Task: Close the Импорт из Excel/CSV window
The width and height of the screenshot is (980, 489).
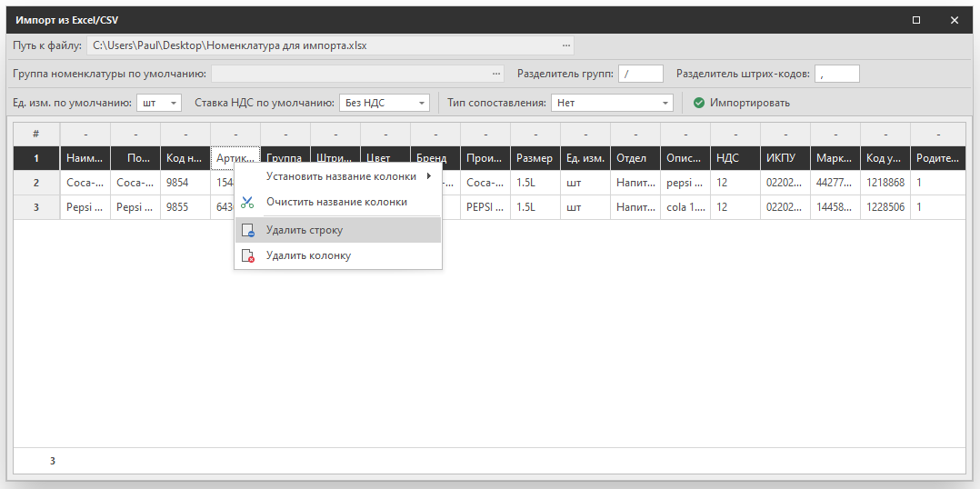Action: (x=955, y=19)
